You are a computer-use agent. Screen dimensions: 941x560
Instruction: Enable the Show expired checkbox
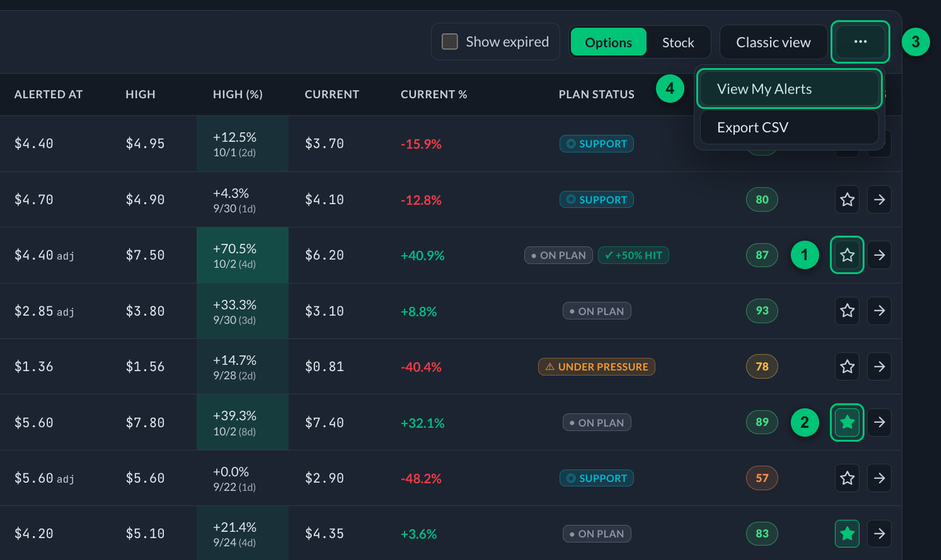450,42
